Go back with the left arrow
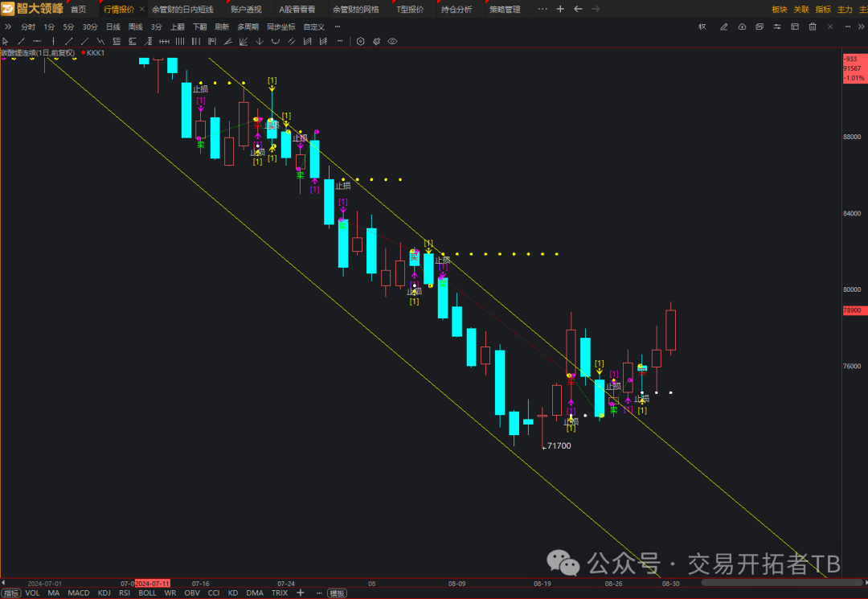The width and height of the screenshot is (868, 599). pos(578,9)
